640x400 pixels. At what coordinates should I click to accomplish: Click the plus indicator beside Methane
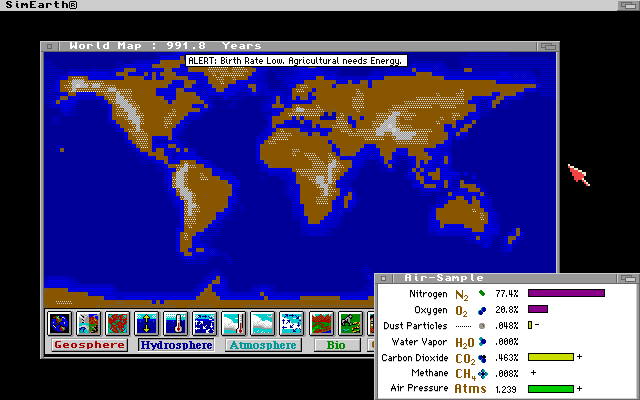click(533, 373)
